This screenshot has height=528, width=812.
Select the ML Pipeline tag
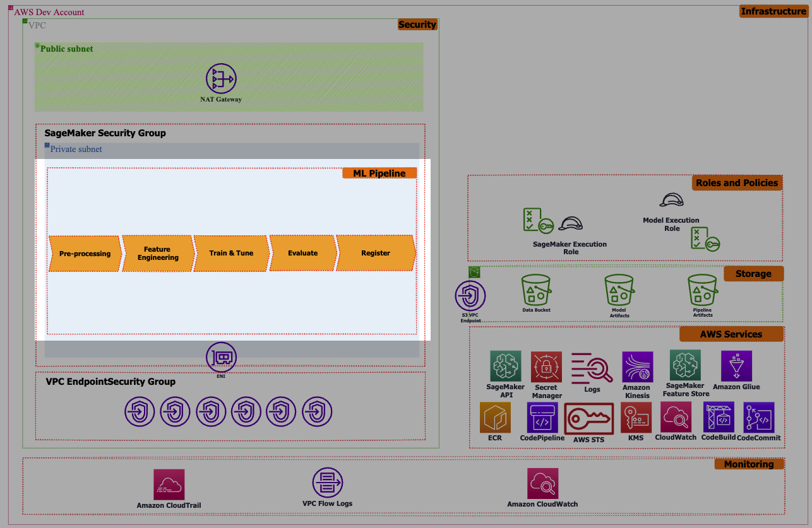point(379,173)
